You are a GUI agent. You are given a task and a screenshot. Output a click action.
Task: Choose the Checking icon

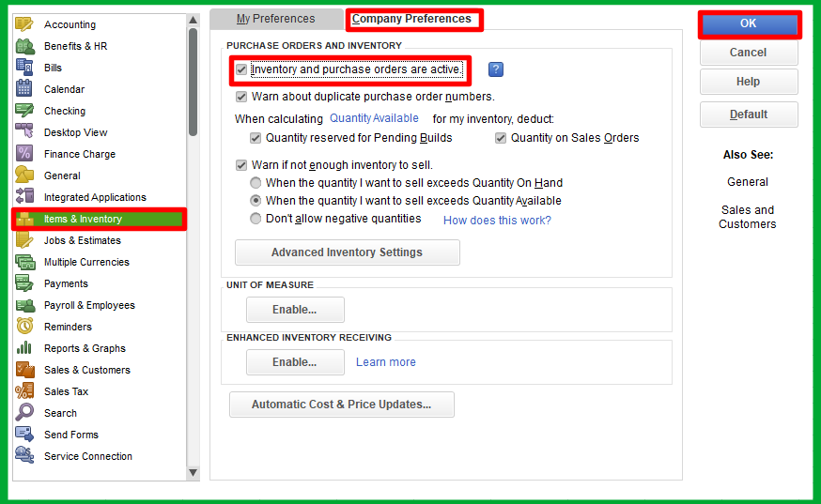(24, 111)
